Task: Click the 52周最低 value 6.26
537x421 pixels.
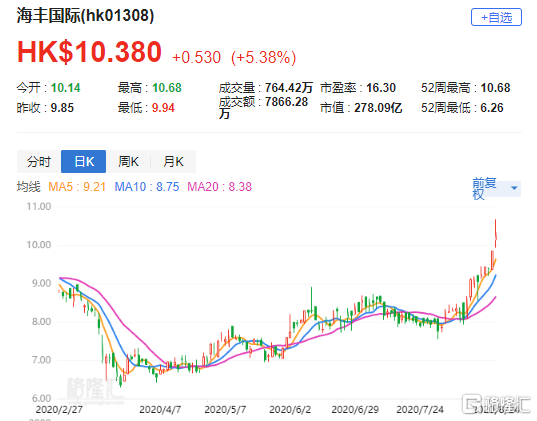Action: [492, 108]
